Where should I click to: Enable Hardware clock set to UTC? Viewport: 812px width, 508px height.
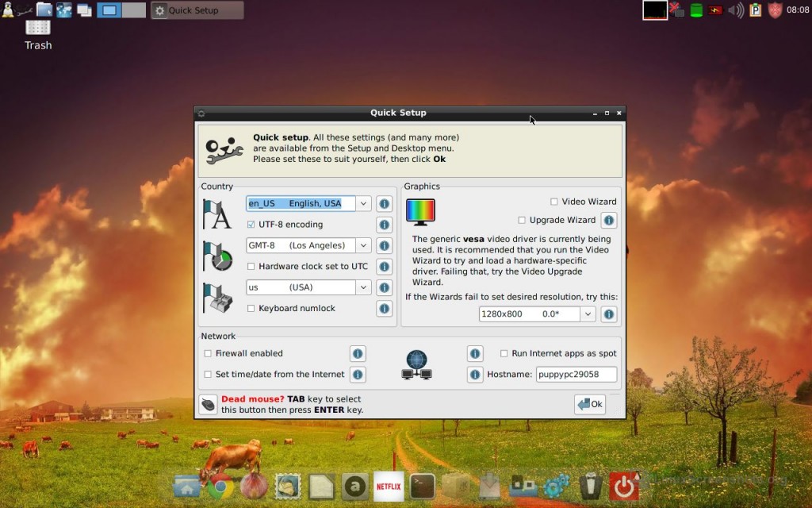pyautogui.click(x=251, y=267)
